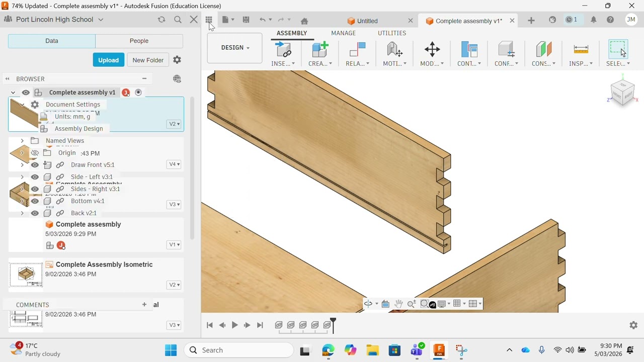644x362 pixels.
Task: Open the Relationships joint tool
Action: point(357,50)
